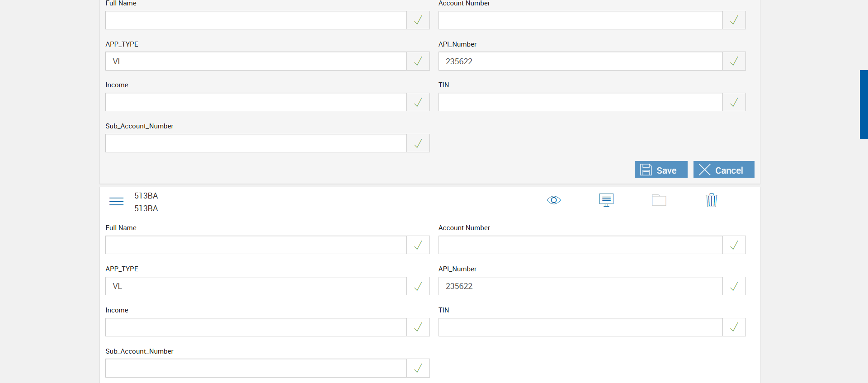Click the blue vertical scrollbar thumb
868x383 pixels.
coord(863,104)
